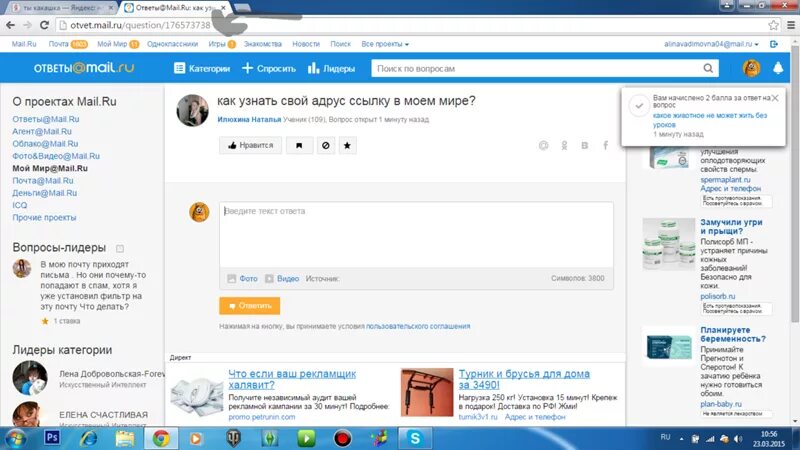Click the block/report circle icon
Screen dimensions: 800x450
326,145
